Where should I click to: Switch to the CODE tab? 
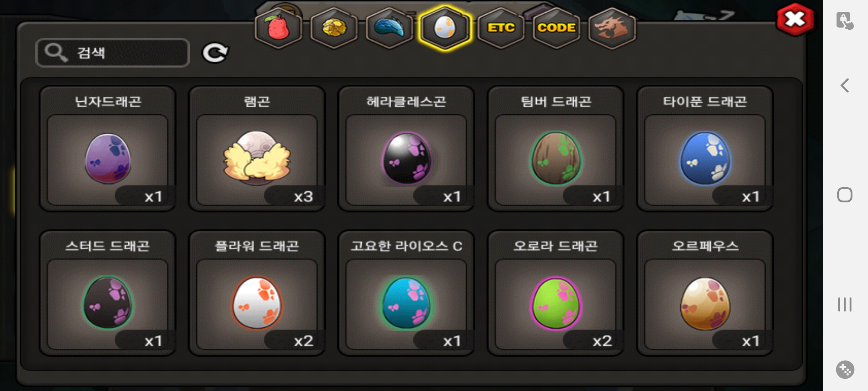(x=557, y=28)
